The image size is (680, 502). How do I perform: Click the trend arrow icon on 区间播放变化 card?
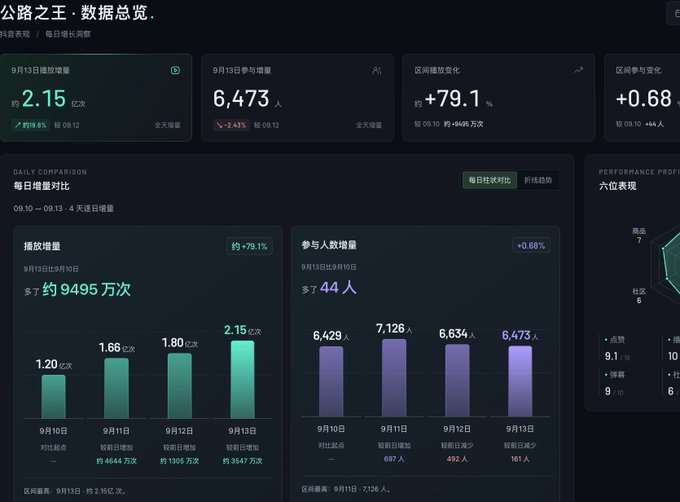coord(579,70)
